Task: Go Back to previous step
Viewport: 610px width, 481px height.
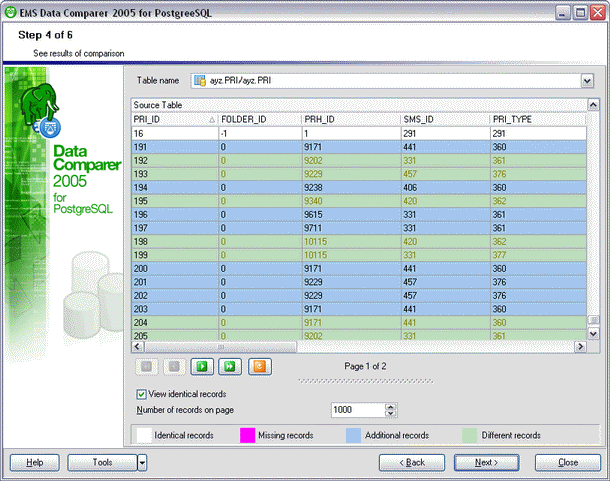Action: coord(412,463)
